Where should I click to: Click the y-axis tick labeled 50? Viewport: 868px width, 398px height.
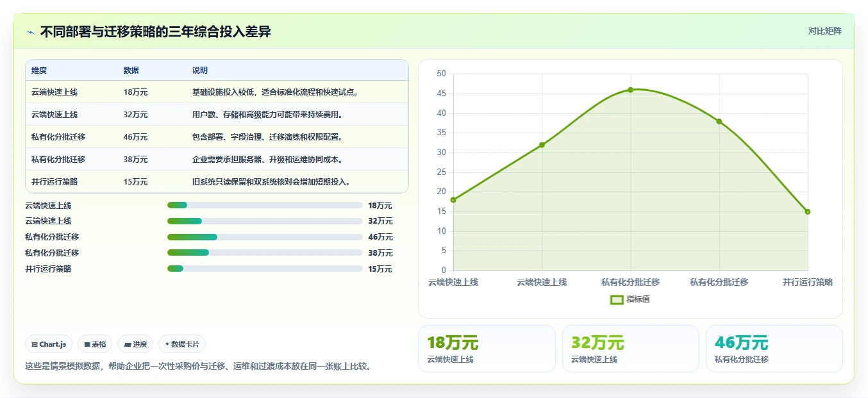pos(441,74)
